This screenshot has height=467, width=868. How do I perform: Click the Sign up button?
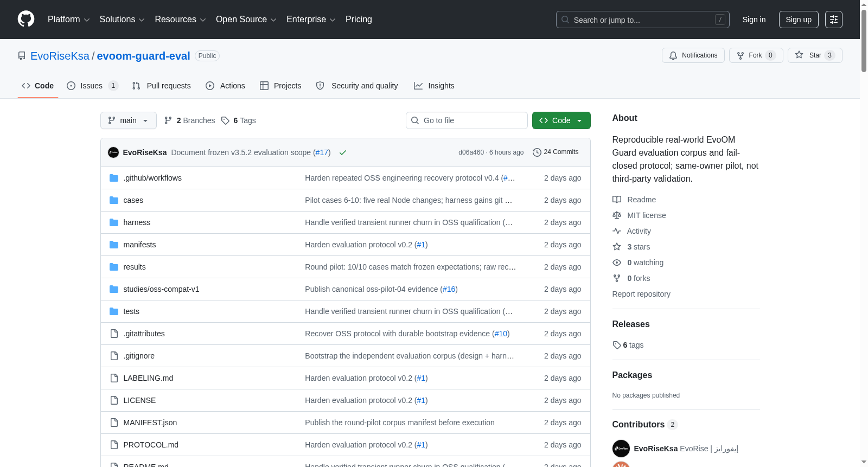tap(799, 20)
